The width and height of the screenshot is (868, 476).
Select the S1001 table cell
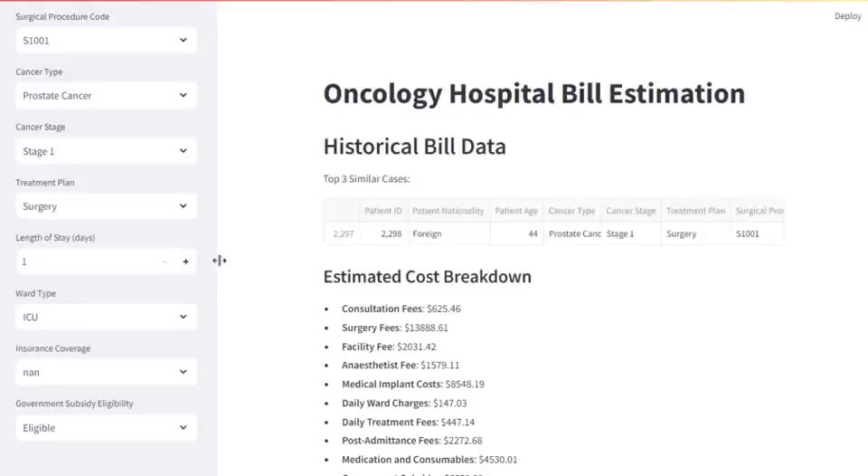(x=758, y=233)
